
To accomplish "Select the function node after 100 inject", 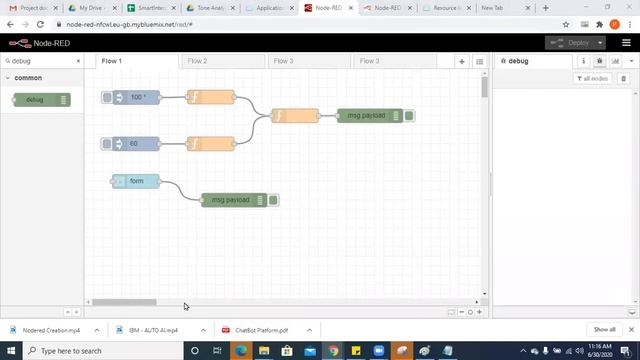I will coord(211,97).
